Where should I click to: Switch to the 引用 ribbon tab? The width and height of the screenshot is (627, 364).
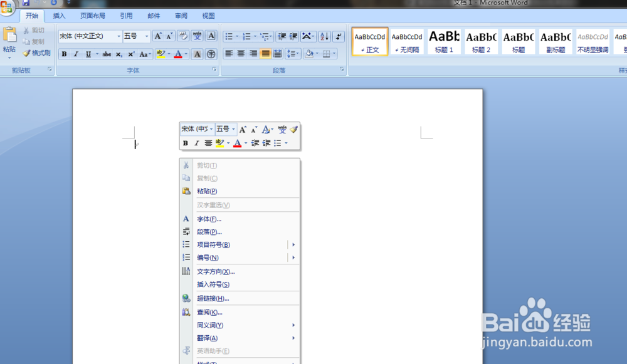coord(127,16)
